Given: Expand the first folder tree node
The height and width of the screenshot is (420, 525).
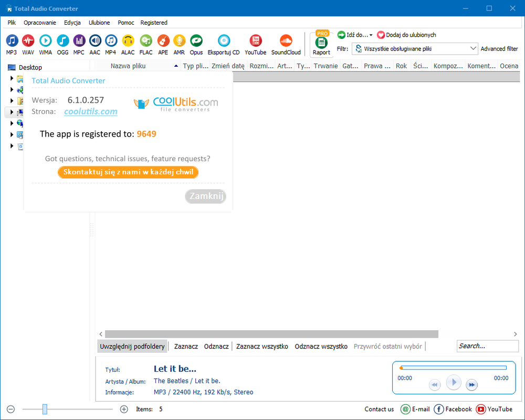Looking at the screenshot, I should [12, 78].
